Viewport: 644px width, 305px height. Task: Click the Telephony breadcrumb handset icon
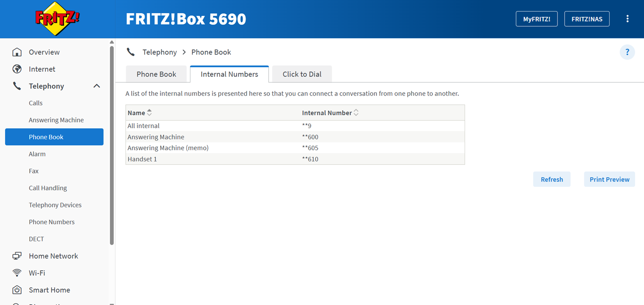[x=131, y=52]
